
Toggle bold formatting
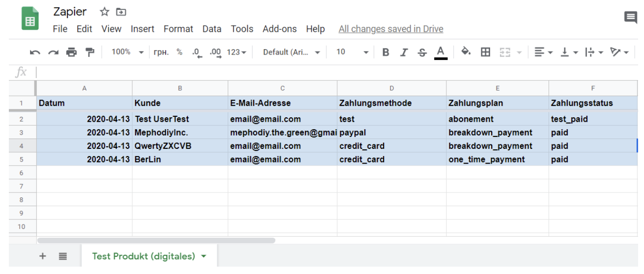pos(386,52)
